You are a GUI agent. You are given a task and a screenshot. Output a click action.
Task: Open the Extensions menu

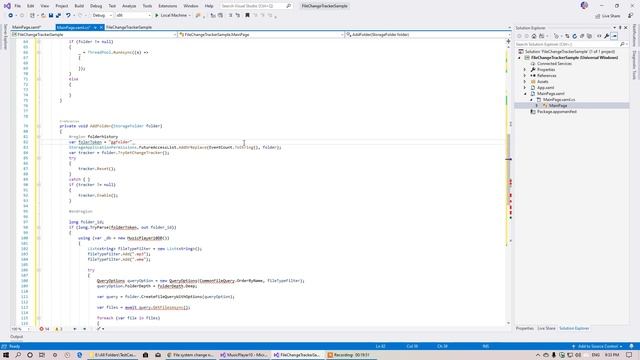coord(168,6)
